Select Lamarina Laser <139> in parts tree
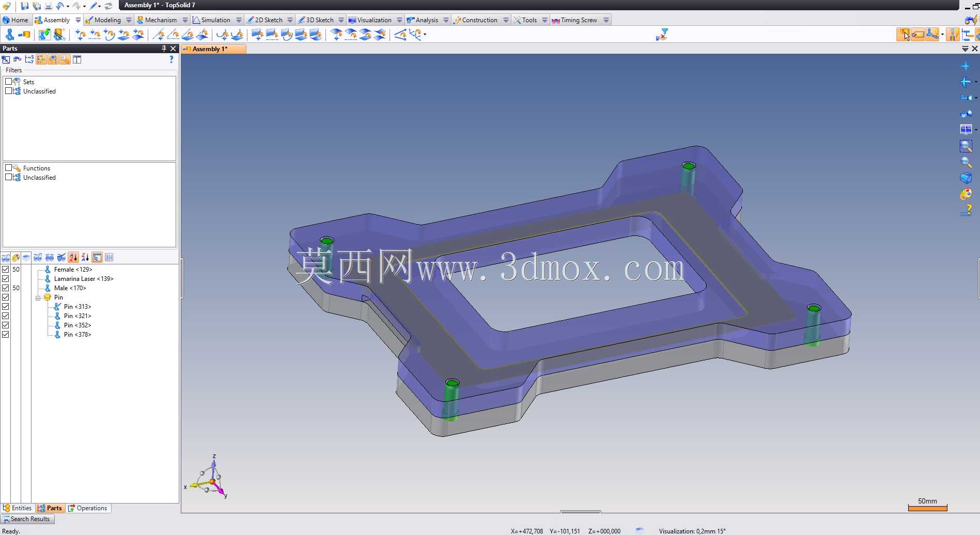980x535 pixels. 84,278
